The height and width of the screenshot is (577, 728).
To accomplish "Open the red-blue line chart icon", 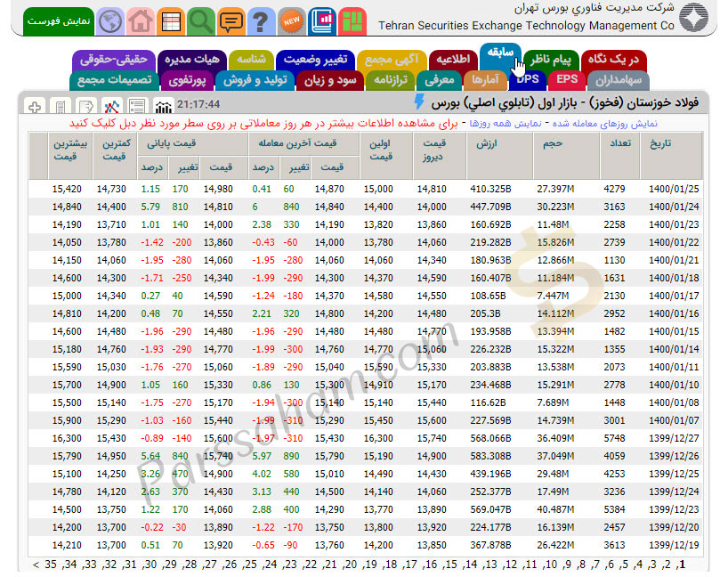I will (111, 107).
